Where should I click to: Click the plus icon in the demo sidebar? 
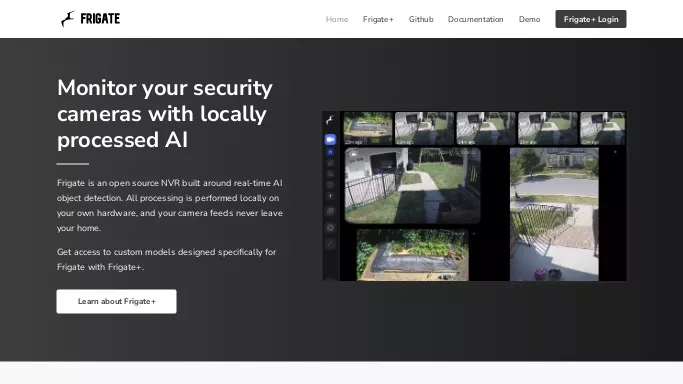click(330, 196)
